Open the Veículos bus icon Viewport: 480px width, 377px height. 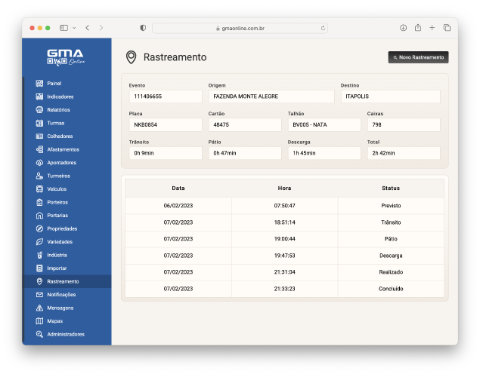39,189
